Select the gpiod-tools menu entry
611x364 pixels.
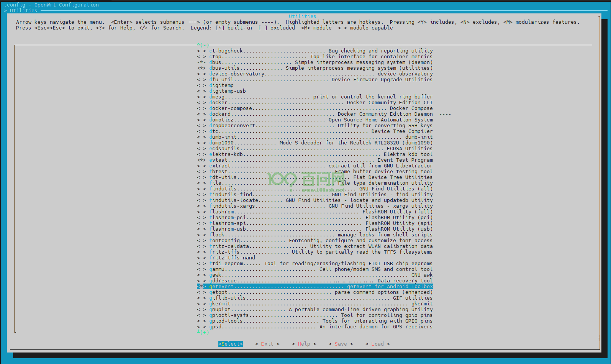(x=321, y=321)
